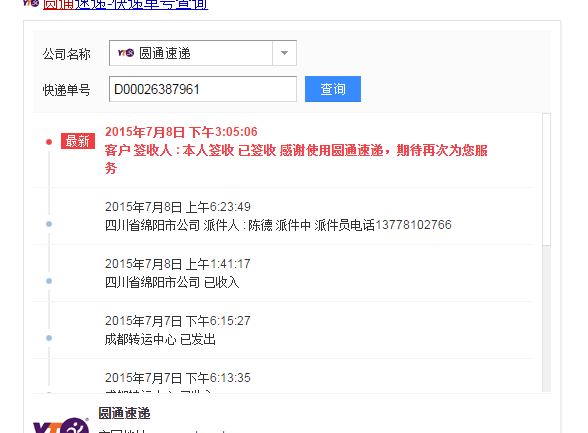Select the 圆通速递 company name combo box
Viewport: 588px width, 433px height.
click(203, 53)
